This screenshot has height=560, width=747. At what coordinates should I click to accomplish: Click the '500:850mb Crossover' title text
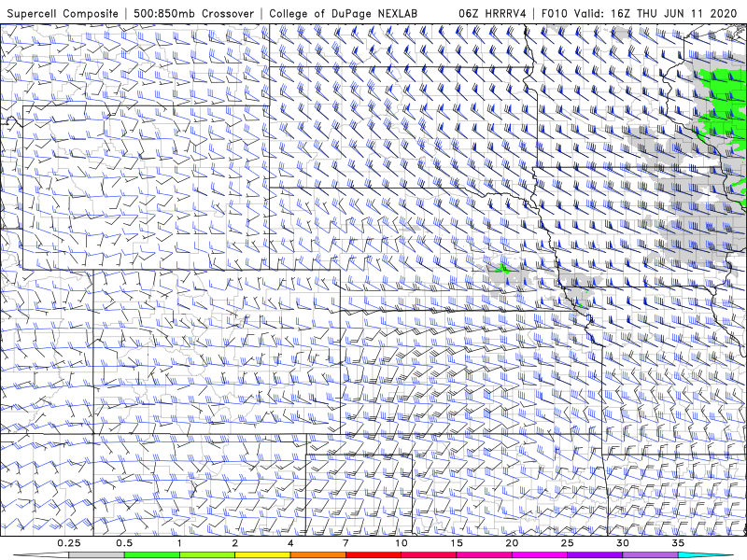tap(194, 14)
